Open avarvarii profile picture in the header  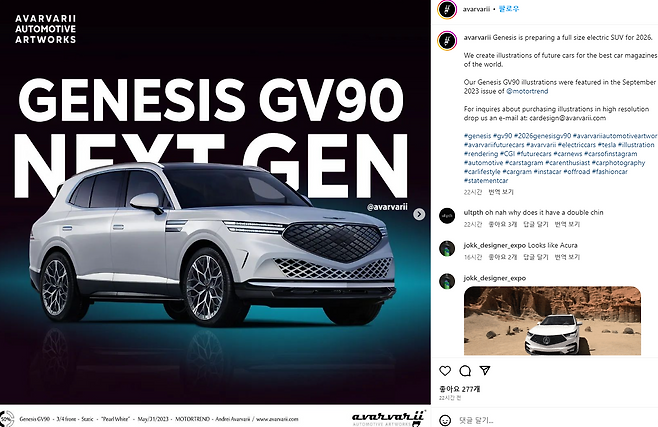click(447, 9)
